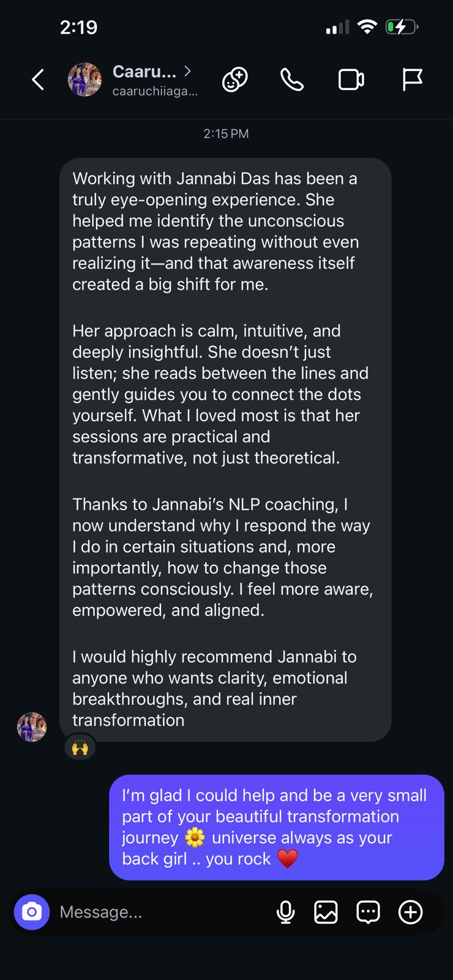
Task: Start a video call with camera icon
Action: click(x=351, y=80)
